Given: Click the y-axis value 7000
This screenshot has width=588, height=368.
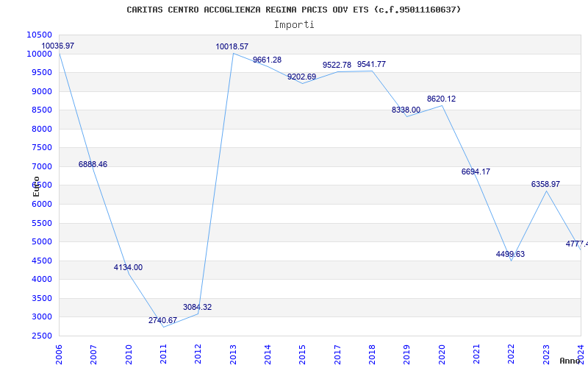Looking at the screenshot, I should (41, 167).
